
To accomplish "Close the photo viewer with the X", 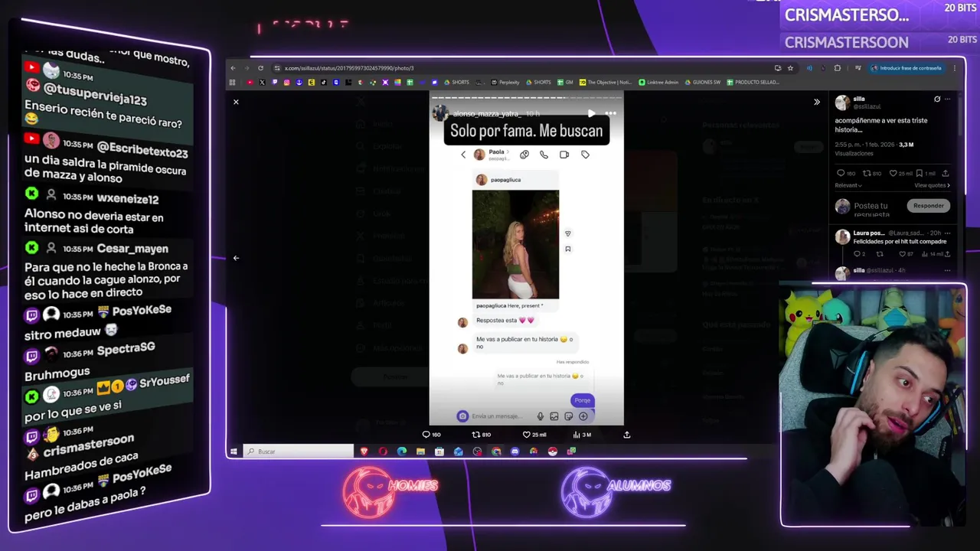I will click(x=236, y=102).
